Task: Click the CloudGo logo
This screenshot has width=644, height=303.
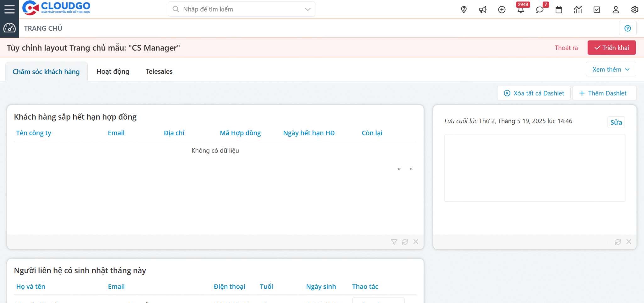Action: [56, 8]
